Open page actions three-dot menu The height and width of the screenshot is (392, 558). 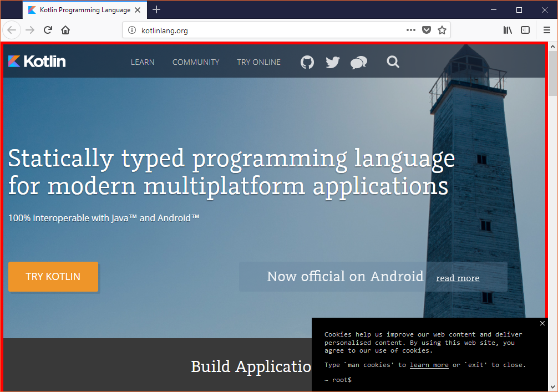(x=411, y=30)
